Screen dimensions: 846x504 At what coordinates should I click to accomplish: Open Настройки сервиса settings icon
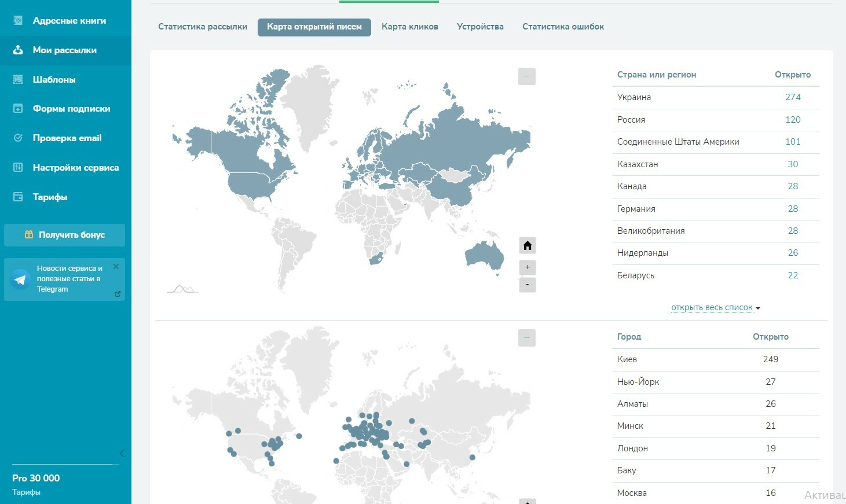[18, 167]
